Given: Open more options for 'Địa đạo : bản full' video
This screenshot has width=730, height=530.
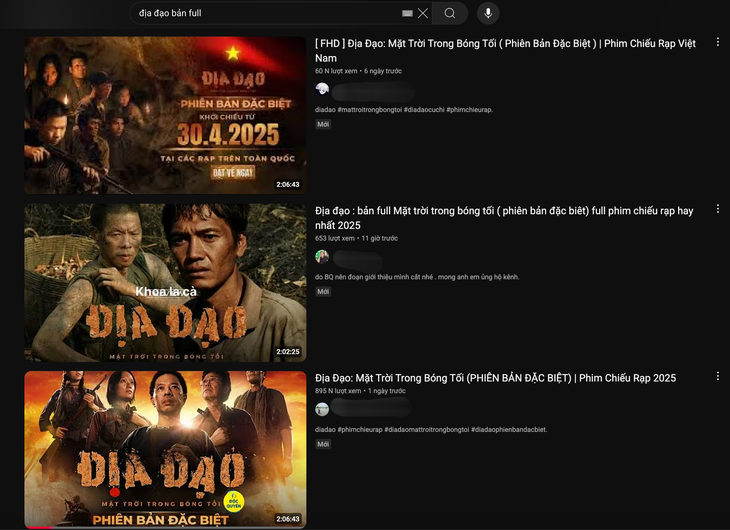Looking at the screenshot, I should (717, 209).
